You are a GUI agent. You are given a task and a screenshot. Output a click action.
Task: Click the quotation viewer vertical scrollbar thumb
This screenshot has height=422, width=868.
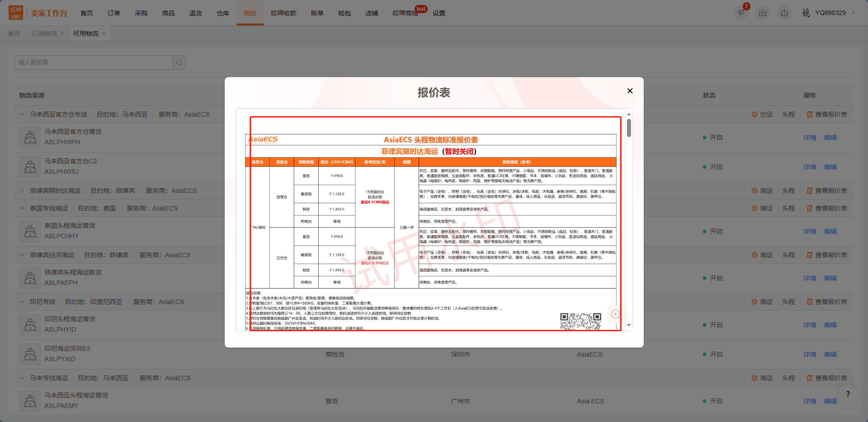pos(629,128)
